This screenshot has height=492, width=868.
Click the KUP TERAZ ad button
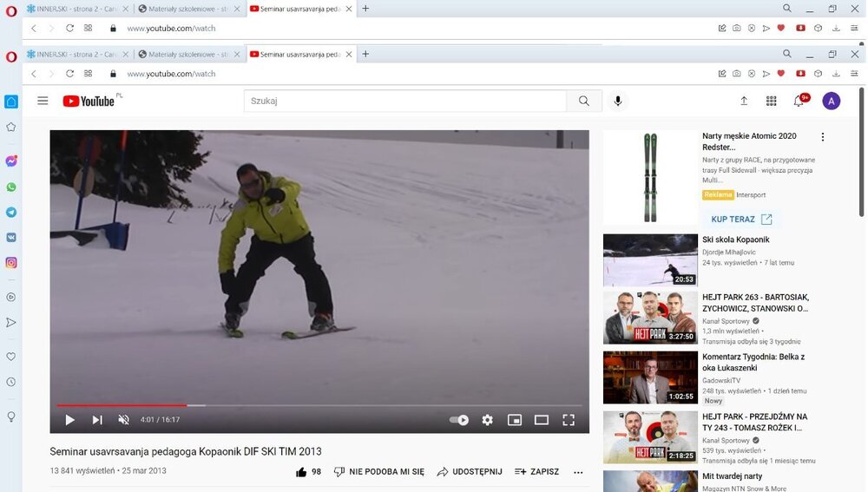[x=740, y=220]
